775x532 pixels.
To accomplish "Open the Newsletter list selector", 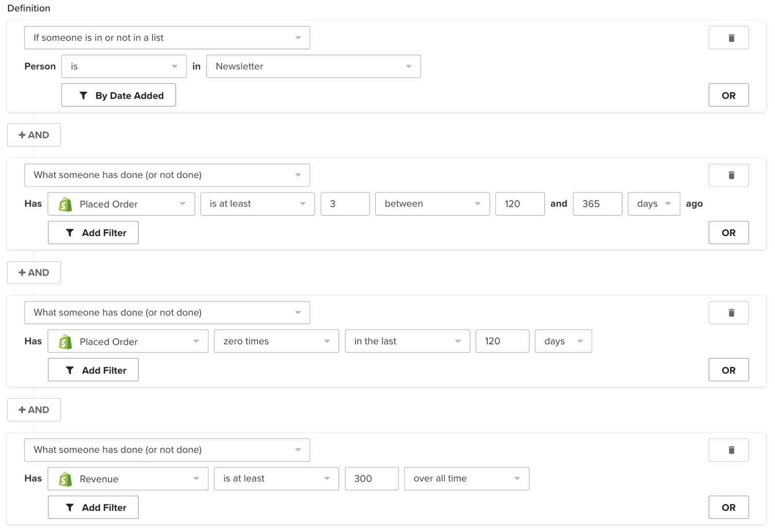I will (313, 66).
